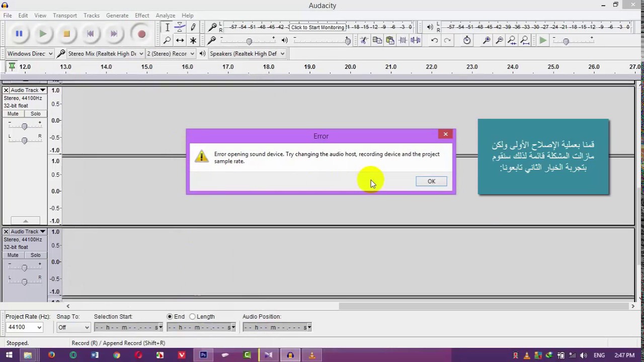Click the Sync-Lock tracks clock icon
The image size is (644, 362).
click(467, 40)
